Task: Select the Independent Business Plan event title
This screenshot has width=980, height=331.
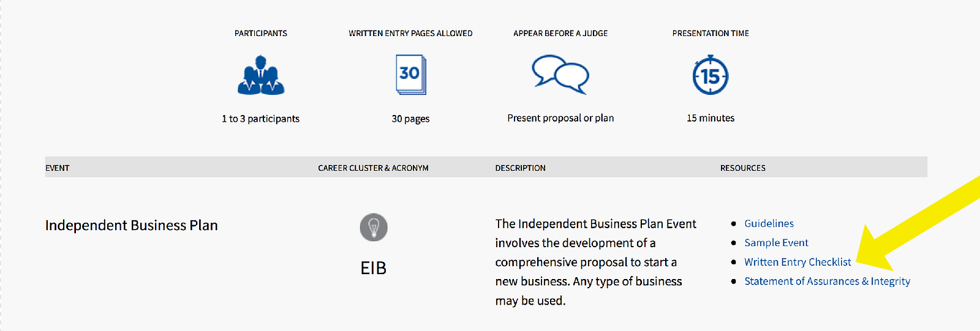Action: pyautogui.click(x=131, y=225)
